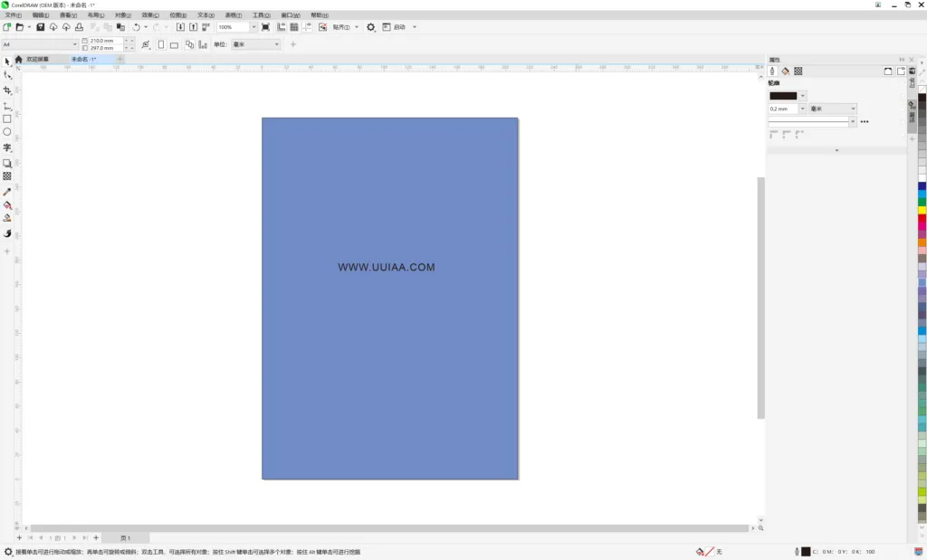The image size is (927, 560).
Task: Open the 启动 launch dropdown arrow
Action: (x=415, y=27)
